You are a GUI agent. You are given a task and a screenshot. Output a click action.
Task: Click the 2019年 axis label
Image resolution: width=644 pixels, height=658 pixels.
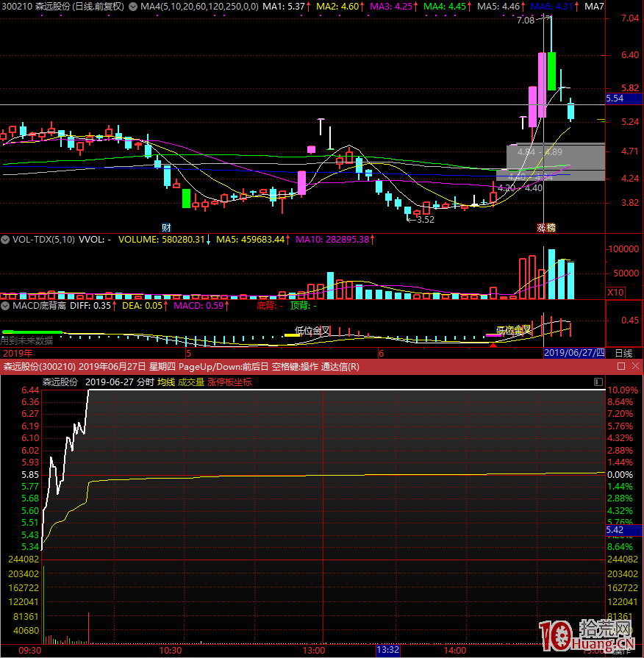tap(18, 354)
